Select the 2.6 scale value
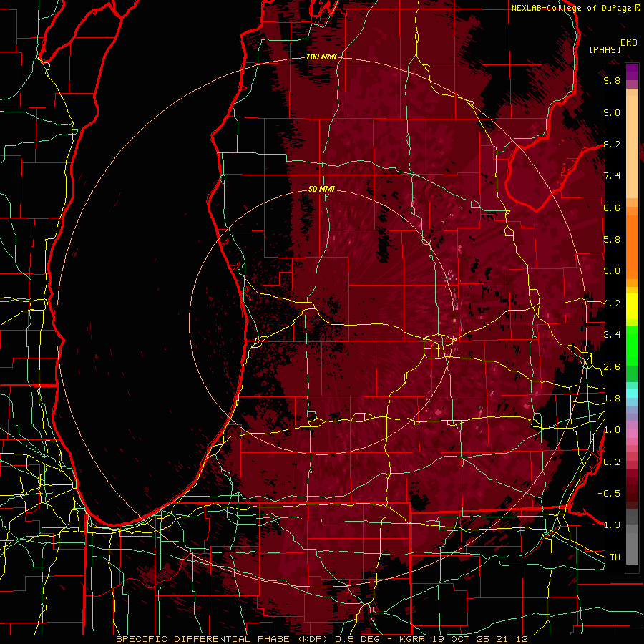The width and height of the screenshot is (644, 644). (612, 367)
